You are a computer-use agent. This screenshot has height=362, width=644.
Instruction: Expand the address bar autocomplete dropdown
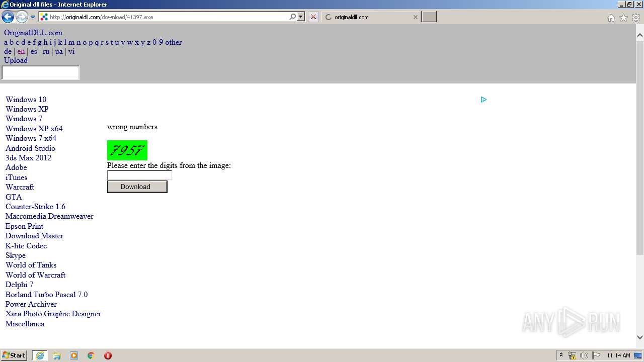301,17
